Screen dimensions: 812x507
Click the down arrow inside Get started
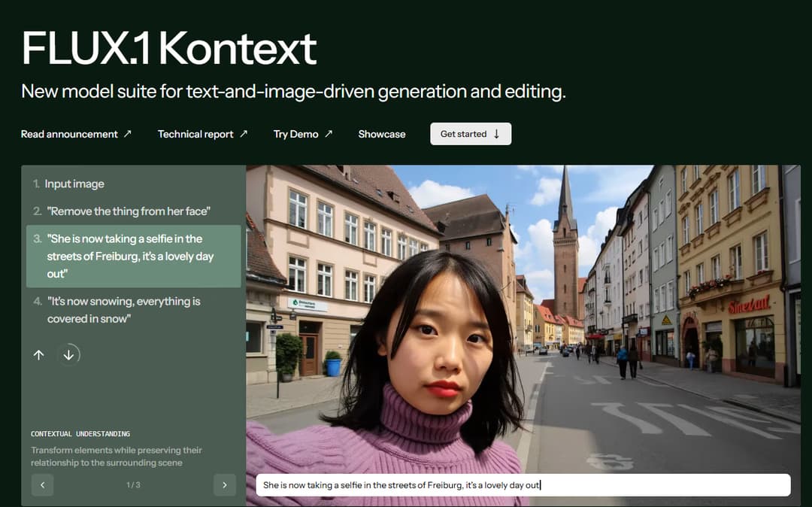pos(496,134)
